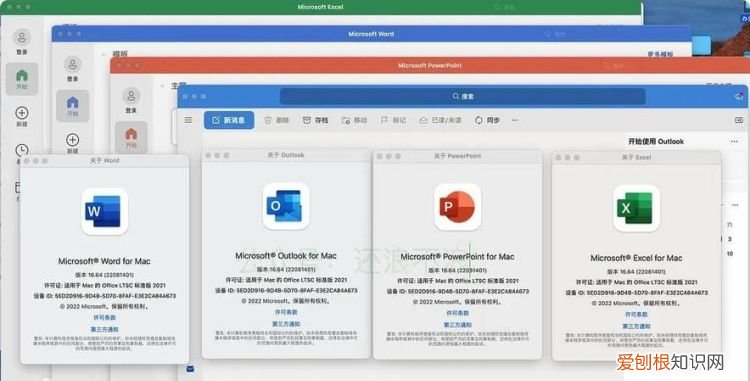
Task: Toggle the Outlook hamburger sidebar menu
Action: point(188,120)
